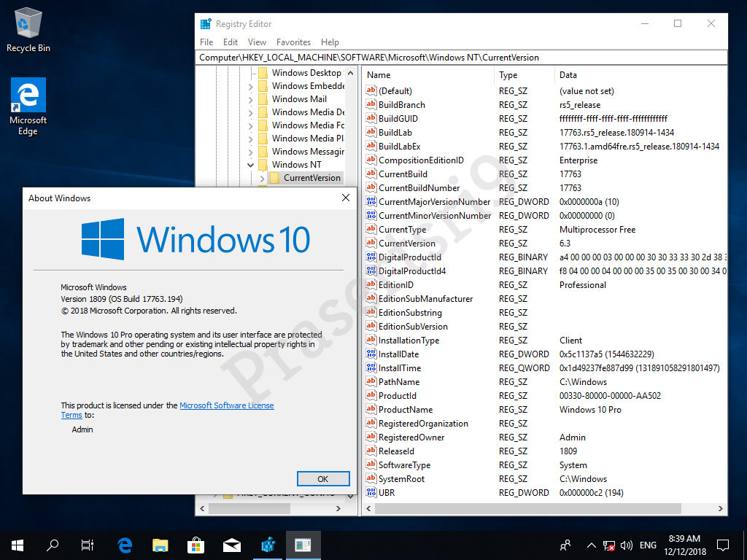Click the Registry Editor title bar icon
Screen dimensions: 747x560
[x=206, y=24]
